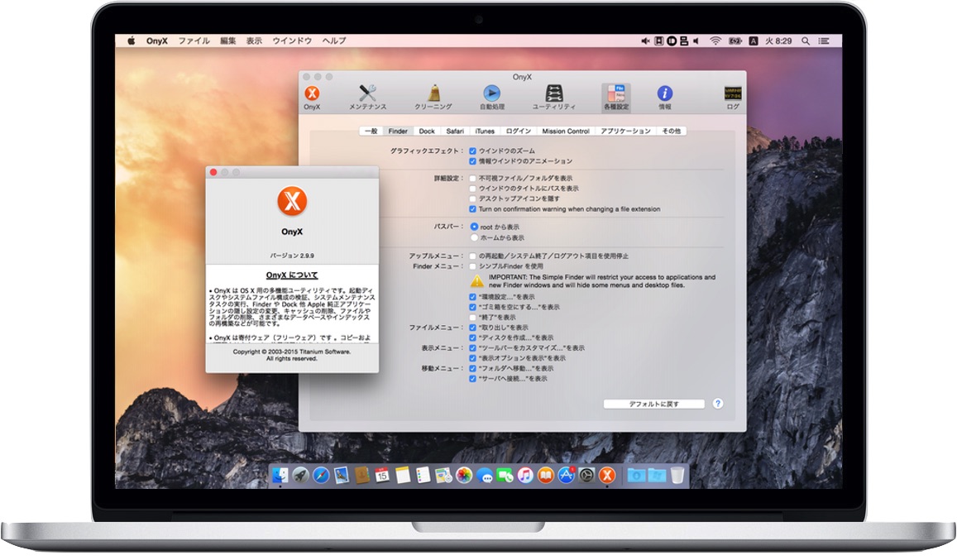Image resolution: width=957 pixels, height=560 pixels.
Task: Toggle "サーバへ接続..."を表示 checkbox
Action: pos(472,379)
